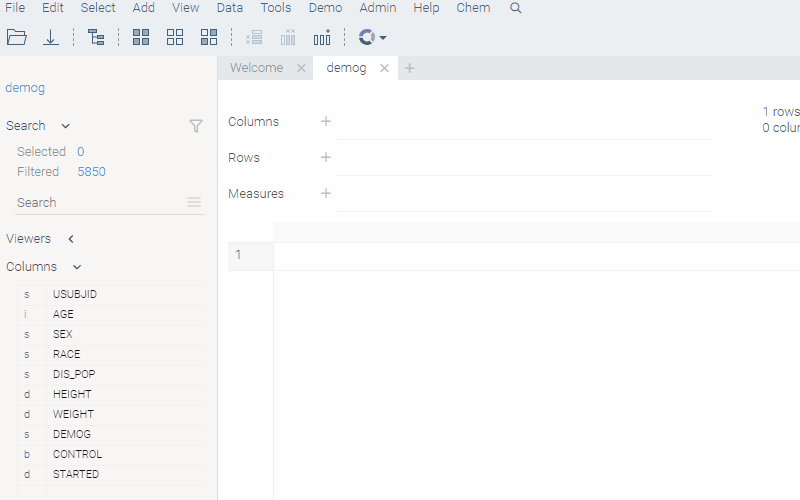Select the HEIGHT column in list

pyautogui.click(x=72, y=394)
